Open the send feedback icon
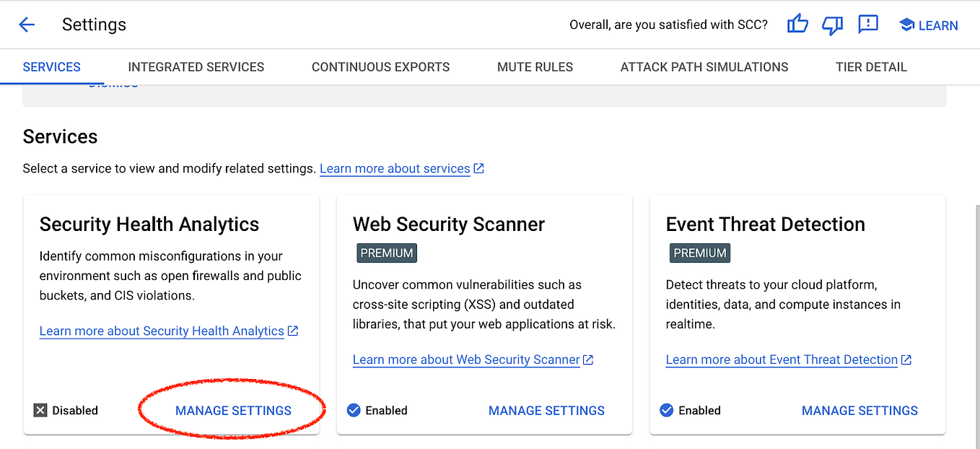 coord(867,24)
